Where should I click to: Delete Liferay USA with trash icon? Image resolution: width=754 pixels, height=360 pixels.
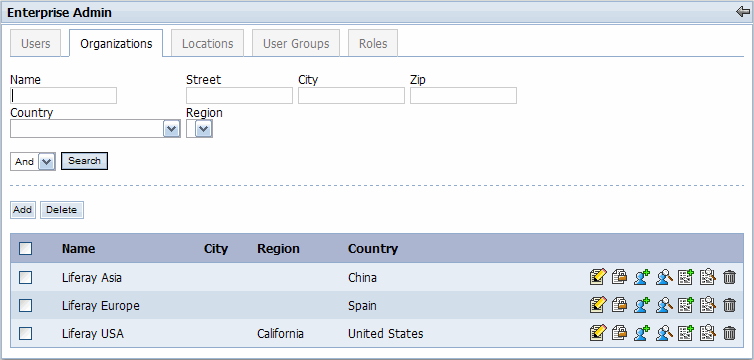pyautogui.click(x=729, y=333)
